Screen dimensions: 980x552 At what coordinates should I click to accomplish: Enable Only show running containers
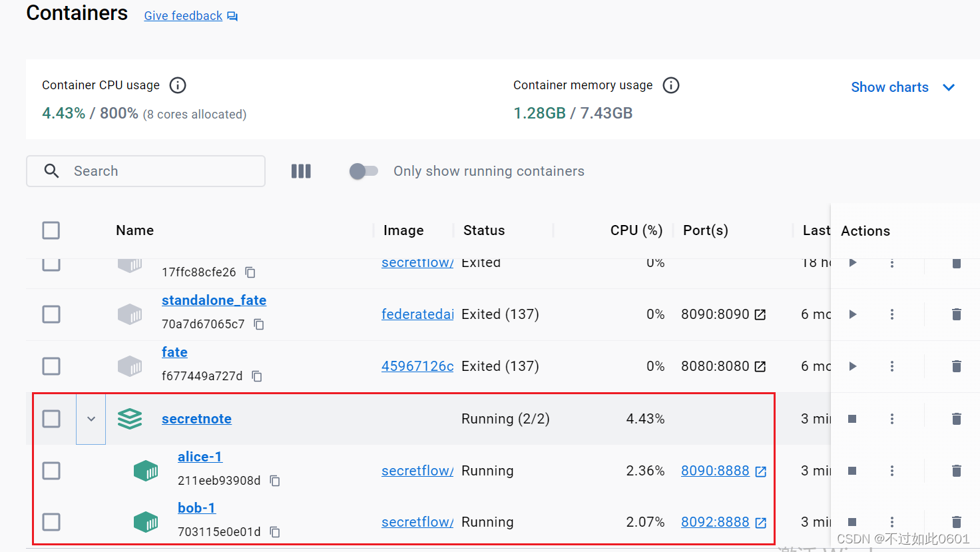[364, 171]
